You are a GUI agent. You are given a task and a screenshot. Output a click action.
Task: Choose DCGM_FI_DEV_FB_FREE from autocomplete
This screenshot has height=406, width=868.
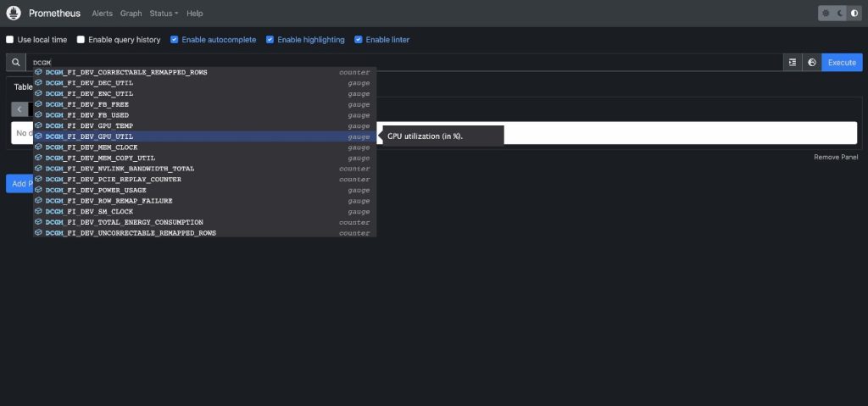point(205,104)
